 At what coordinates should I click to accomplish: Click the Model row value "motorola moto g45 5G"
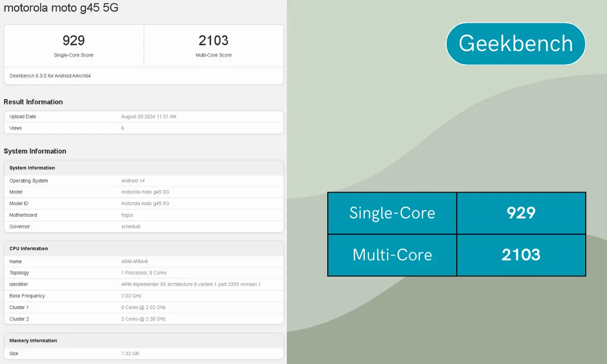point(145,192)
